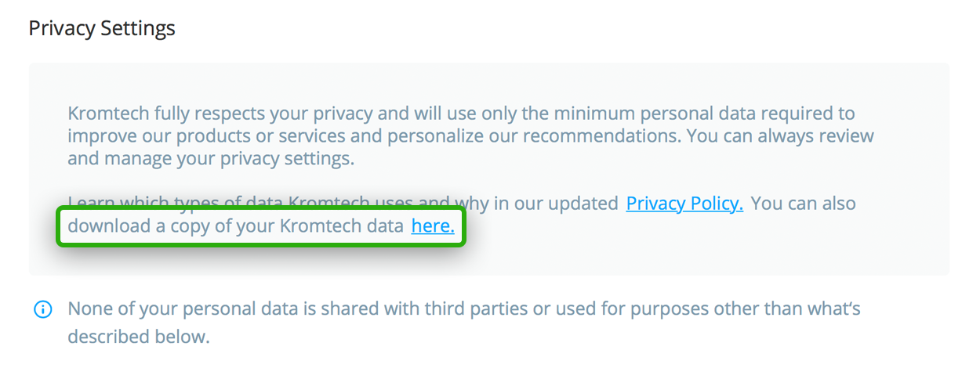Viewport: 980px width, 368px height.
Task: Click the text 'download a copy of your Kromtech data'
Action: 236,226
